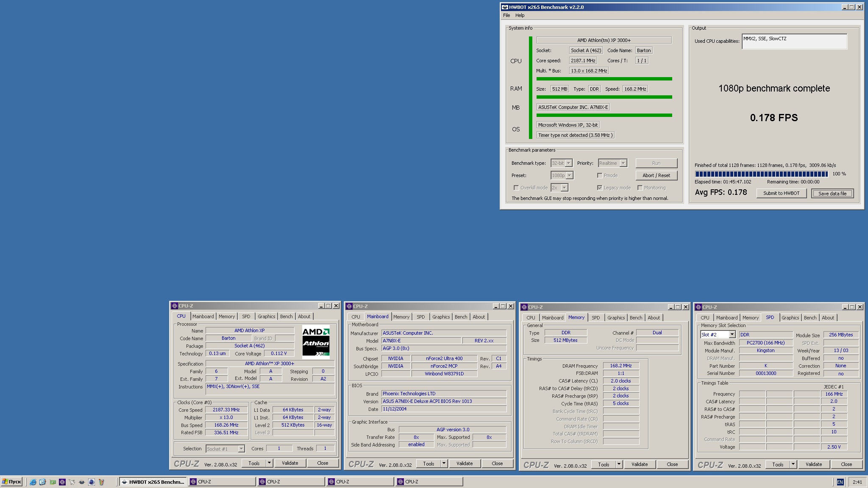Click the Instructions field showing MMX(+), 3DNow!(+), SSE
The width and height of the screenshot is (868, 488).
[270, 389]
